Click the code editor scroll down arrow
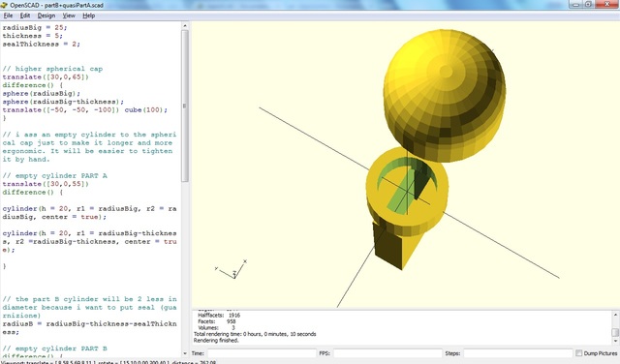 [x=185, y=353]
